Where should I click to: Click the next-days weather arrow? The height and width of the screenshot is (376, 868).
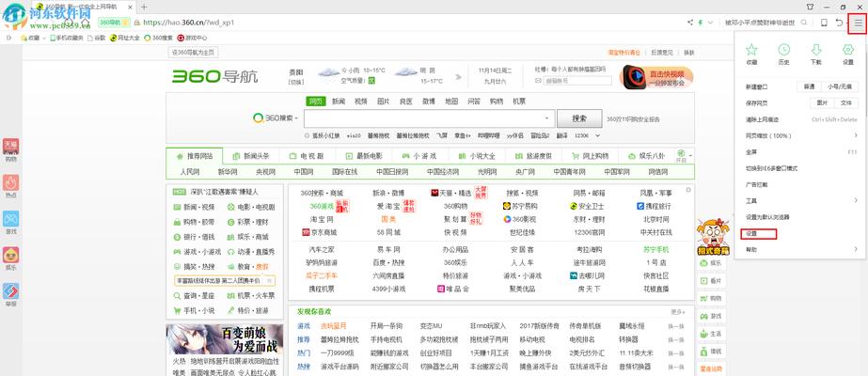[x=458, y=76]
